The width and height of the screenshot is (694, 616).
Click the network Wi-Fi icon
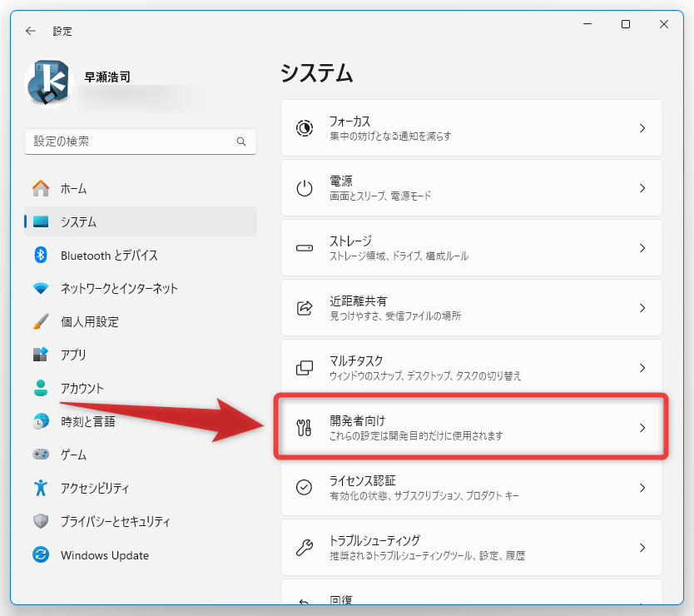(41, 289)
